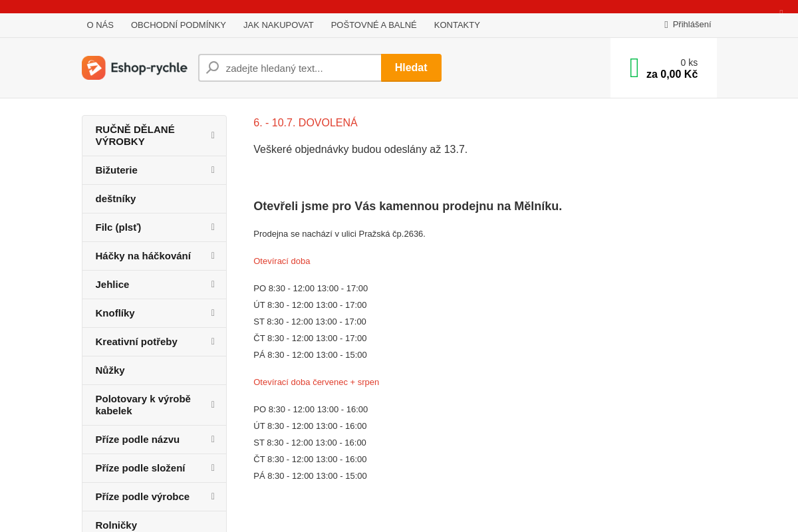This screenshot has width=798, height=532.
Task: Click heading about kamennou prodejnu na Mělníku
Action: [408, 206]
